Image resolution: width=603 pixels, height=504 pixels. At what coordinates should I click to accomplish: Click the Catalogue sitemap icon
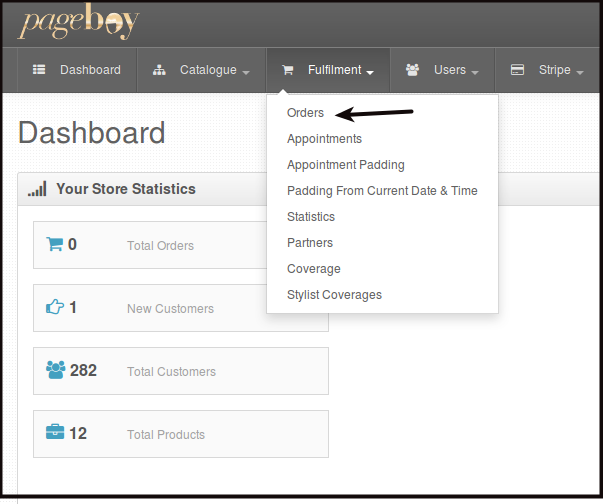(159, 70)
